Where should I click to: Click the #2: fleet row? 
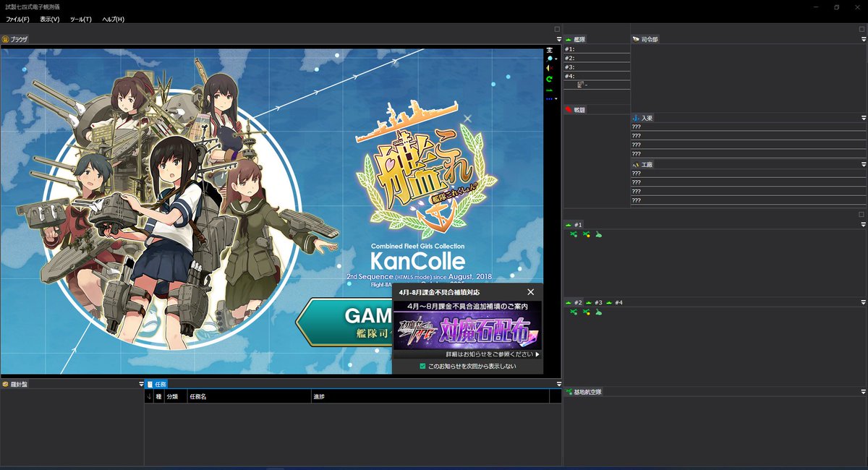[597, 58]
